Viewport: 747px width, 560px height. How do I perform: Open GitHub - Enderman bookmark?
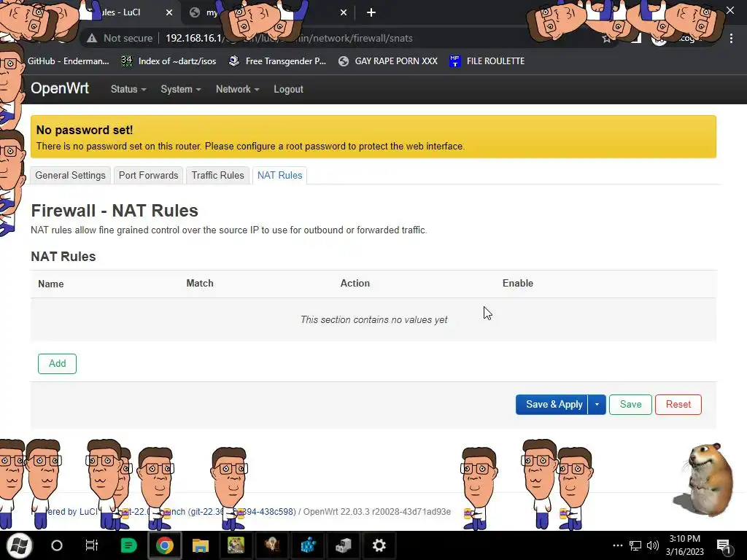[68, 61]
